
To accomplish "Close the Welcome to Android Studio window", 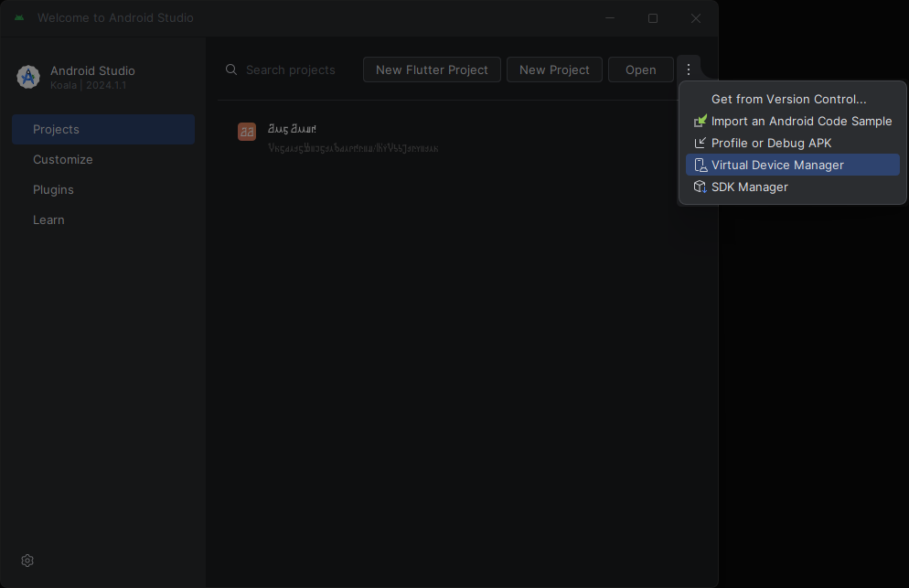I will pos(696,18).
